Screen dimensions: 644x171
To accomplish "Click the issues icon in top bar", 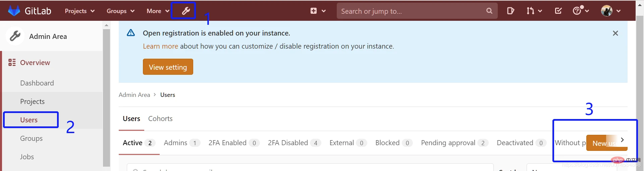I will coord(511,11).
